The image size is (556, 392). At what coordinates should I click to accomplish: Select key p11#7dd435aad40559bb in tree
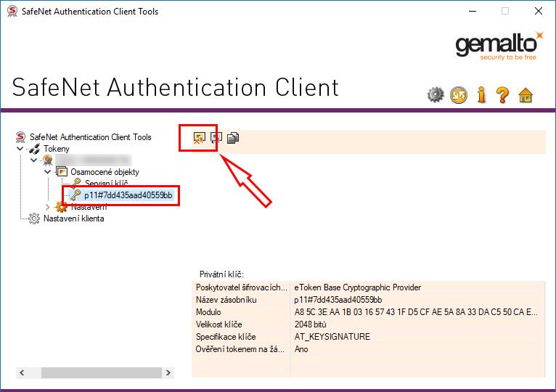[x=128, y=195]
